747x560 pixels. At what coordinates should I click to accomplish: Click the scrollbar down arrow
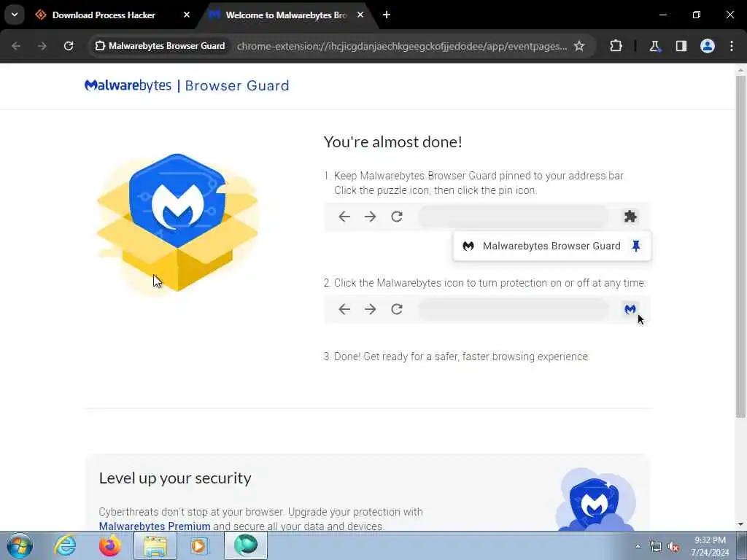(740, 524)
